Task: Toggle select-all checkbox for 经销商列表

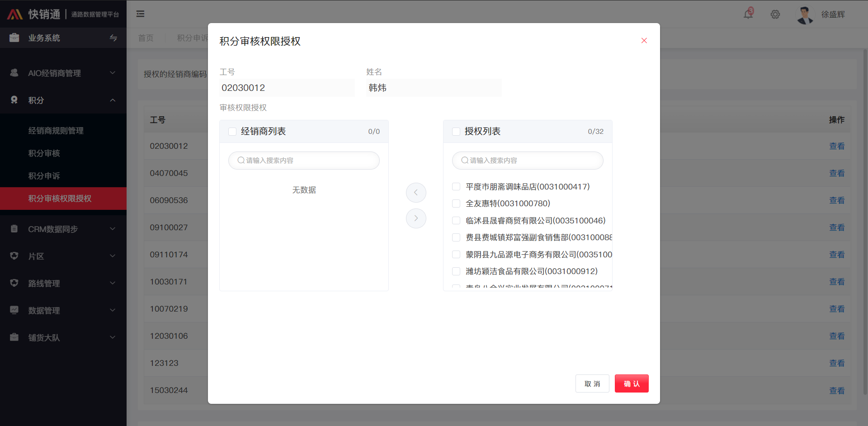Action: tap(232, 132)
